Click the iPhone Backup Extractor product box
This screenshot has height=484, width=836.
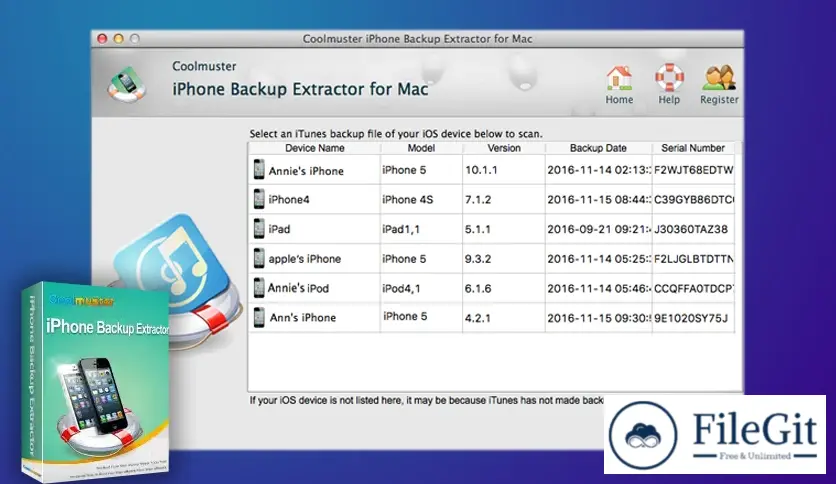tap(96, 381)
